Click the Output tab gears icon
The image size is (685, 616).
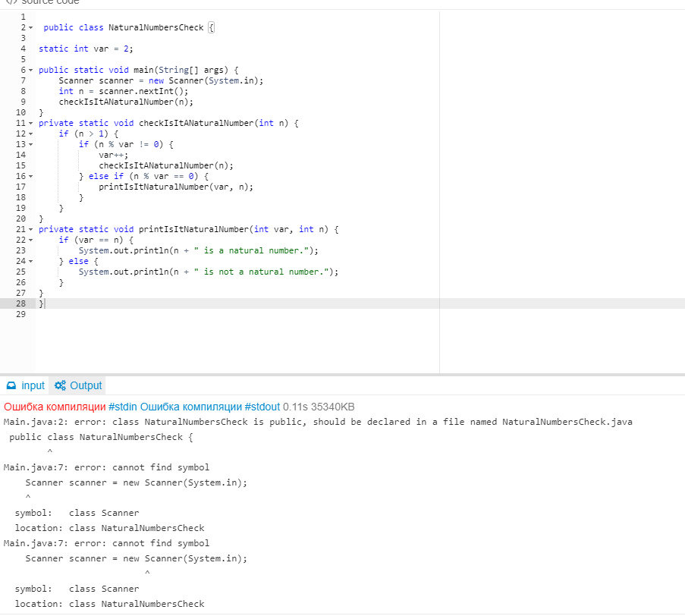(x=60, y=385)
